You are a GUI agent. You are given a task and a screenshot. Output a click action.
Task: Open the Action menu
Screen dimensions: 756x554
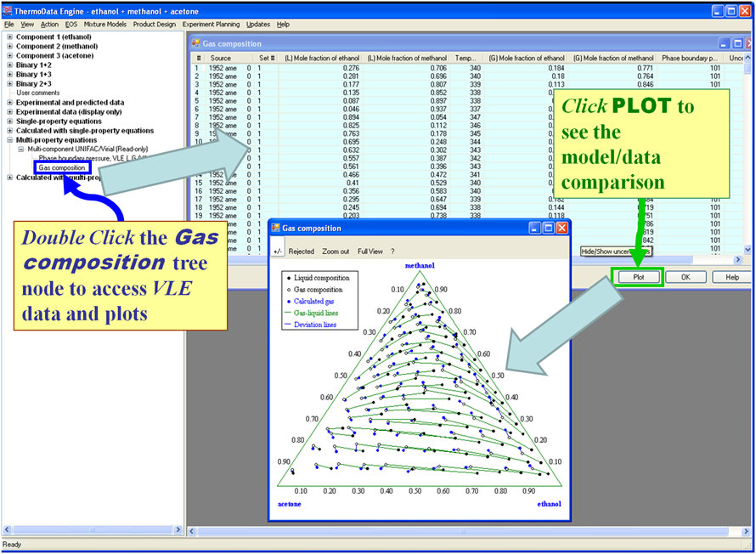click(x=49, y=24)
